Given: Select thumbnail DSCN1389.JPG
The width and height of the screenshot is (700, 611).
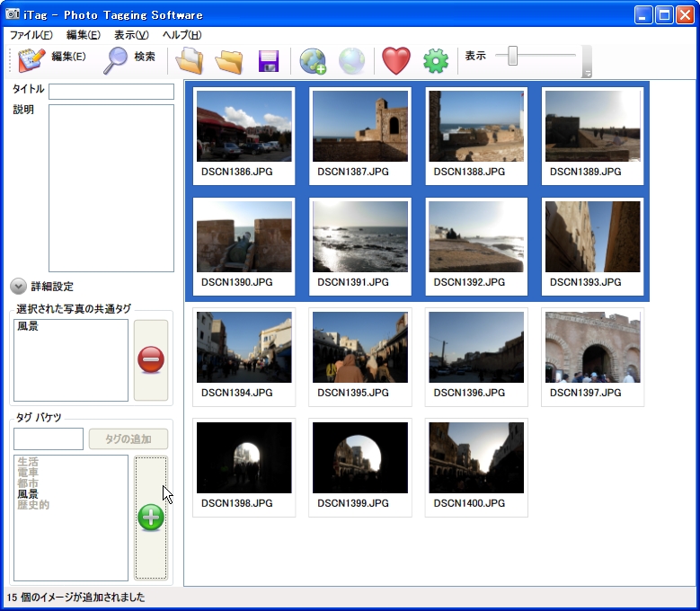Looking at the screenshot, I should click(592, 136).
